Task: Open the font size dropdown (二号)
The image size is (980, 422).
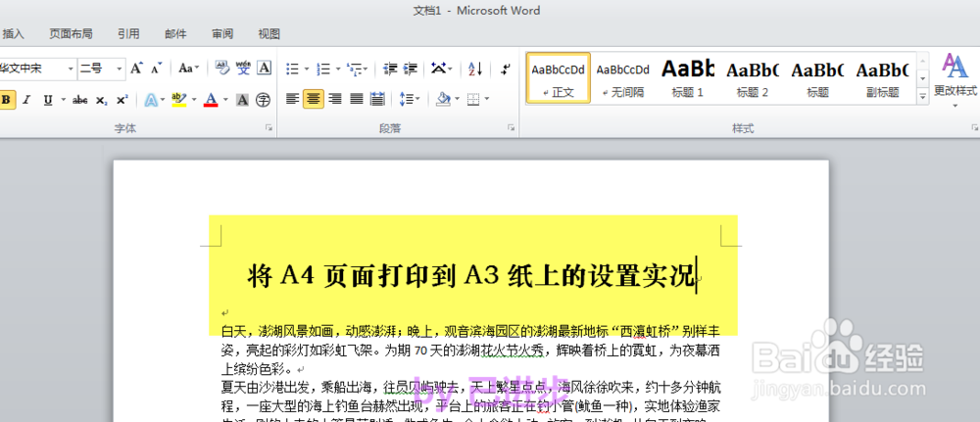Action: [120, 69]
